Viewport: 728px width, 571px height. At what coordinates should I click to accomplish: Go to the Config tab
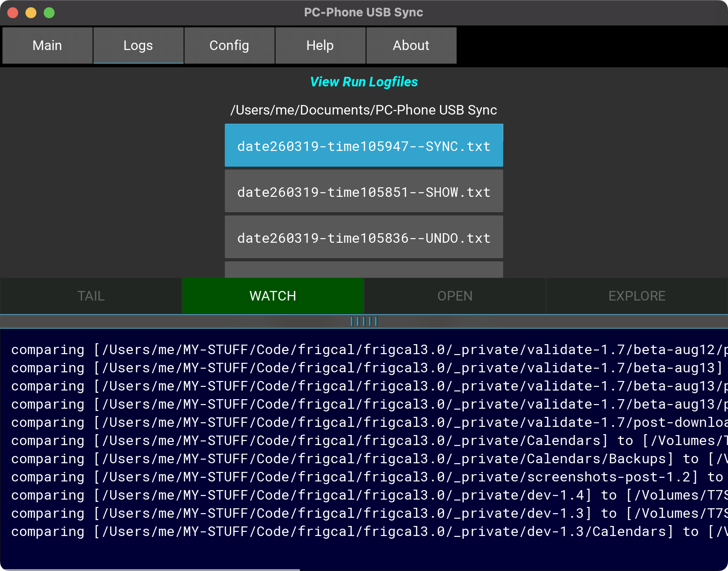229,45
